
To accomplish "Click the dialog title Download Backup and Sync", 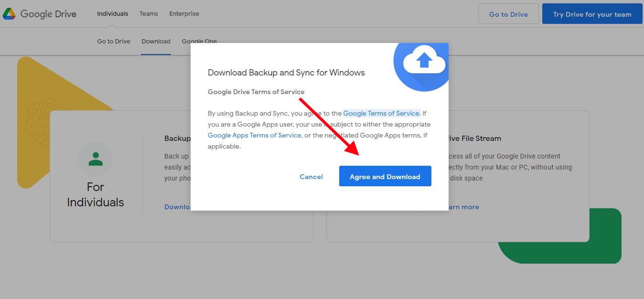I will pos(286,73).
